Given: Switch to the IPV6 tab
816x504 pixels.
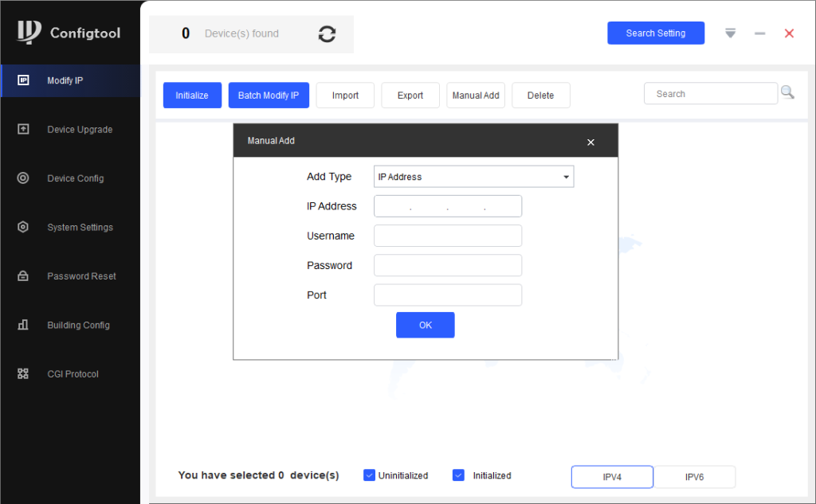Looking at the screenshot, I should [693, 477].
